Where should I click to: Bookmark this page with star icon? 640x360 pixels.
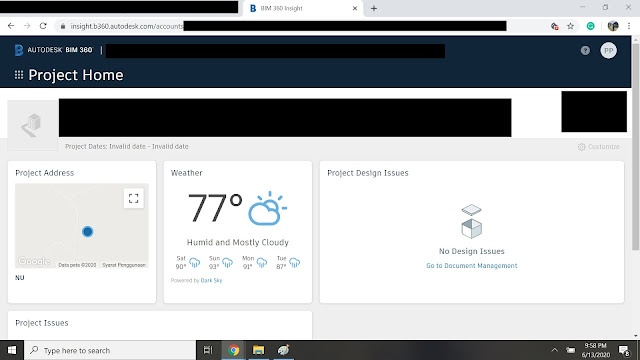pos(570,26)
